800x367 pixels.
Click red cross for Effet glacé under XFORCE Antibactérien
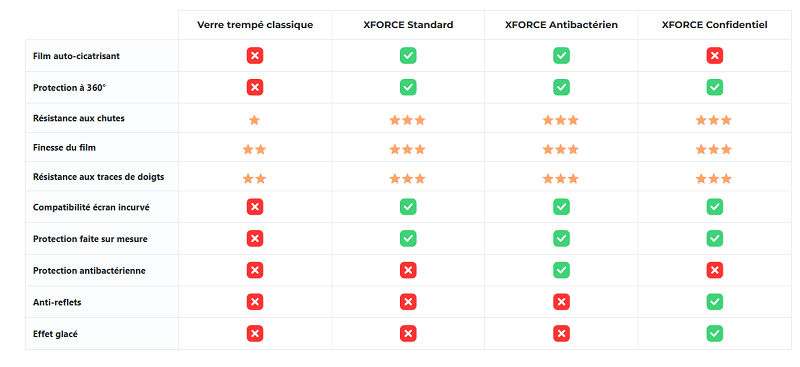(561, 334)
